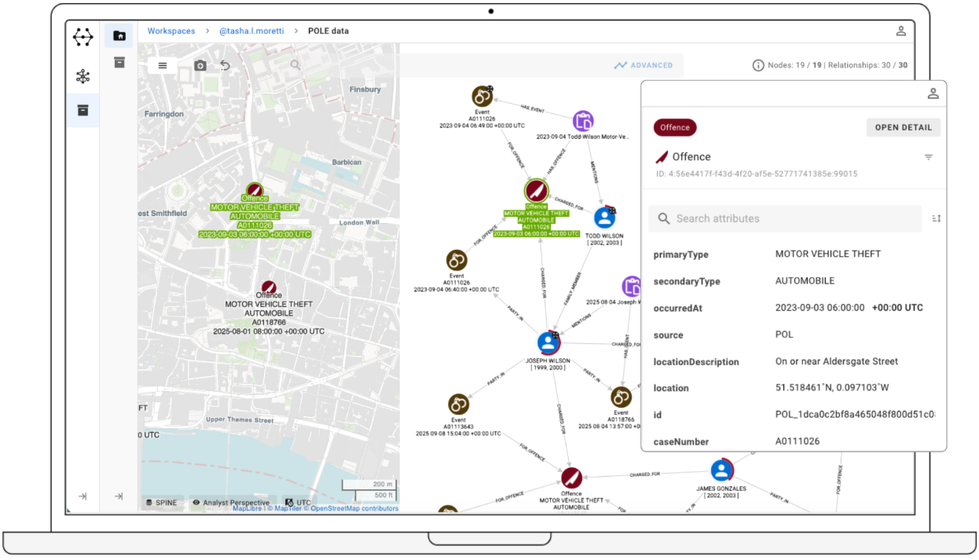Open the hamburger menu on the map toolbar
This screenshot has width=979, height=560.
tap(163, 65)
